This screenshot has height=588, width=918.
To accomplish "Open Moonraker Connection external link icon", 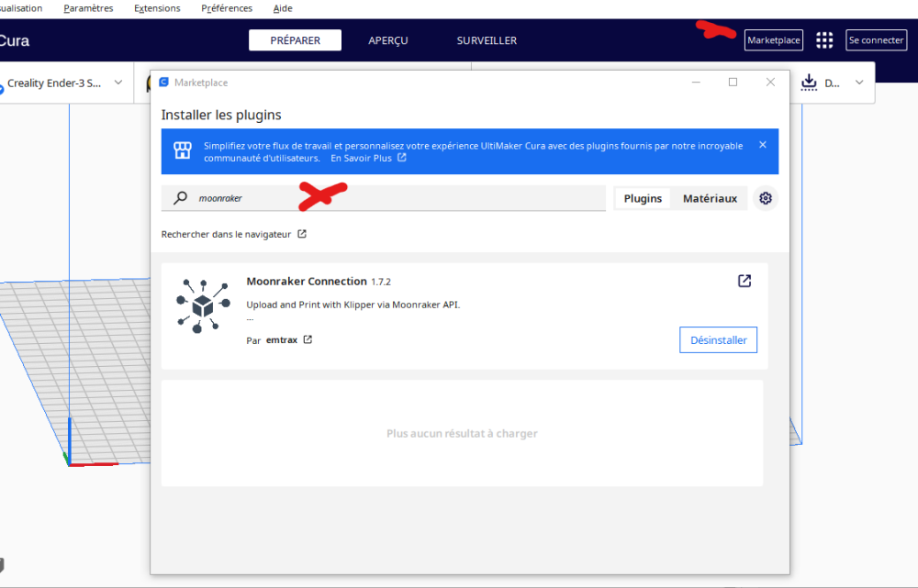I will point(744,281).
